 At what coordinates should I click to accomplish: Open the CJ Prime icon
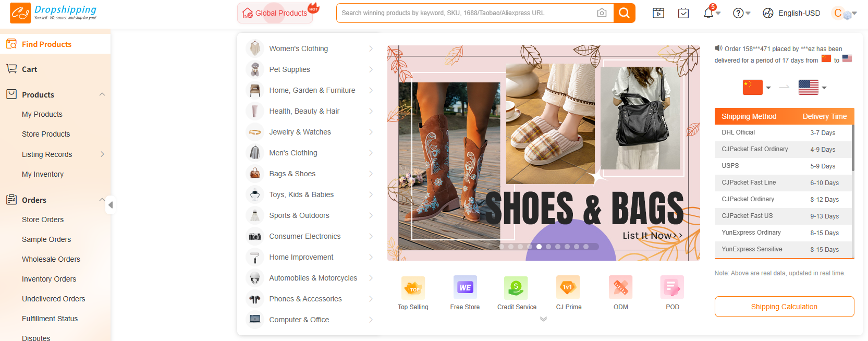pyautogui.click(x=568, y=288)
